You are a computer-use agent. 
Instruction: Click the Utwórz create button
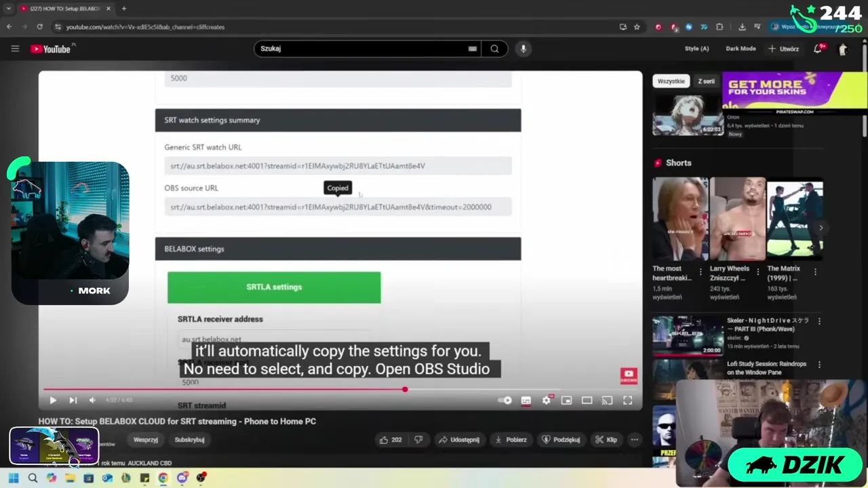click(x=783, y=49)
